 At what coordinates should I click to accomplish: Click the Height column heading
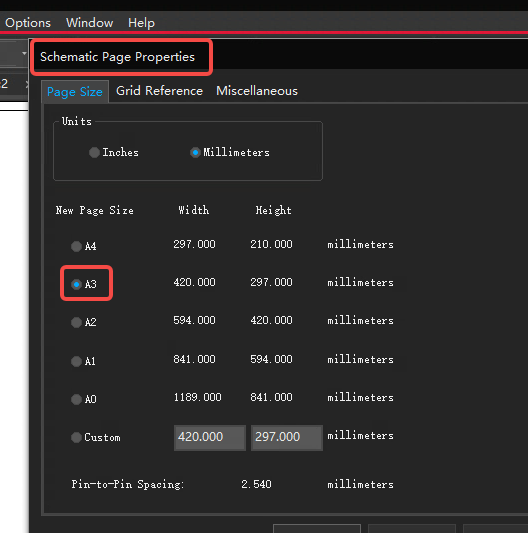point(273,210)
